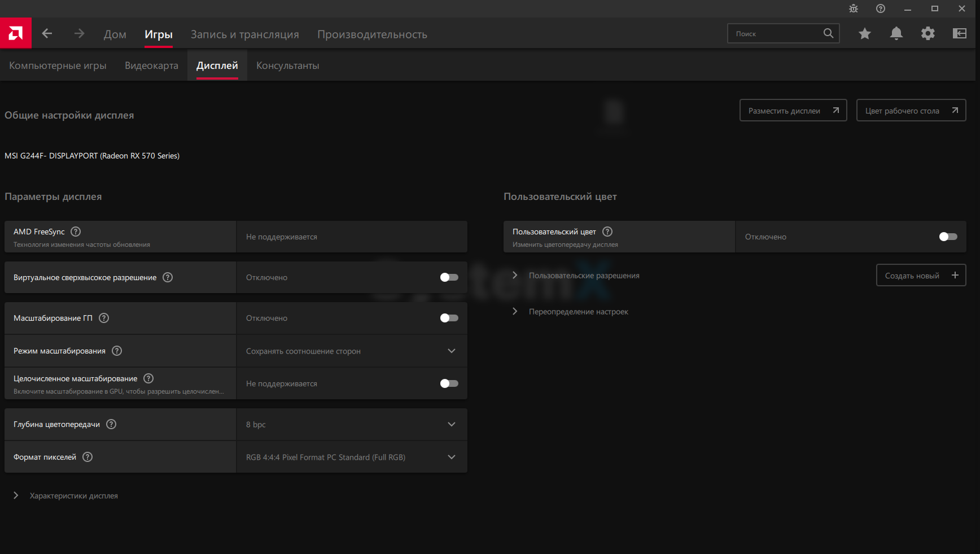Open Режим масштабирования dropdown

point(352,351)
